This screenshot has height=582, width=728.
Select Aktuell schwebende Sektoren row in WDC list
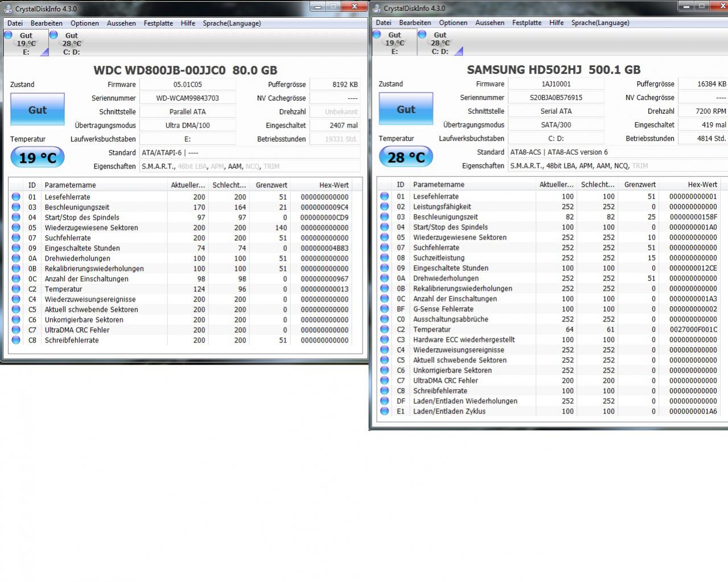(x=186, y=309)
